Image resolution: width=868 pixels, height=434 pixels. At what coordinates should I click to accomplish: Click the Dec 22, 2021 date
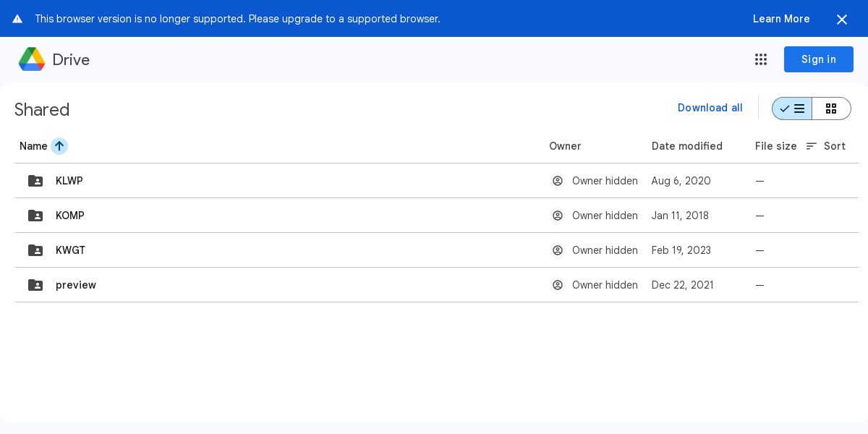tap(683, 285)
